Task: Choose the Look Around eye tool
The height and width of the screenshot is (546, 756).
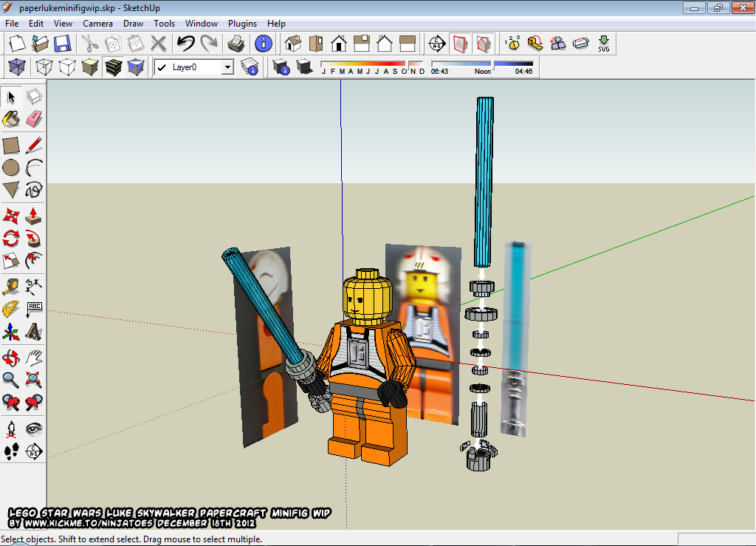Action: (34, 429)
